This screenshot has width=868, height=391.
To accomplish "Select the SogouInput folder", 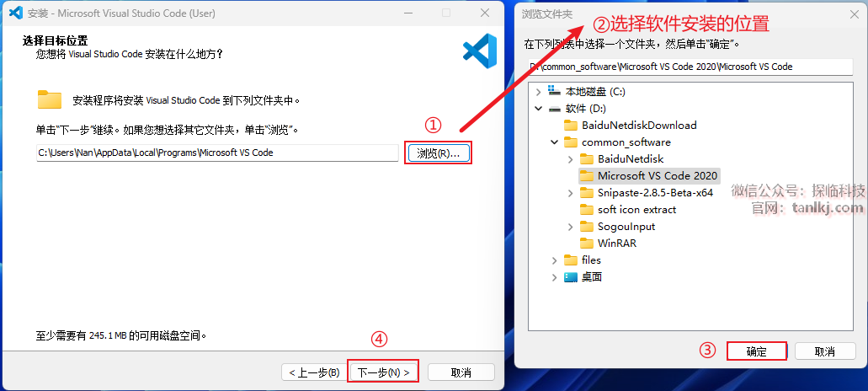I will click(626, 227).
